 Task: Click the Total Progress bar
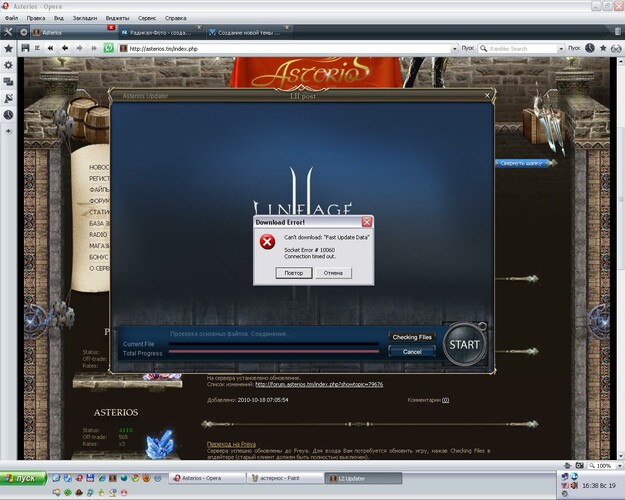(273, 352)
